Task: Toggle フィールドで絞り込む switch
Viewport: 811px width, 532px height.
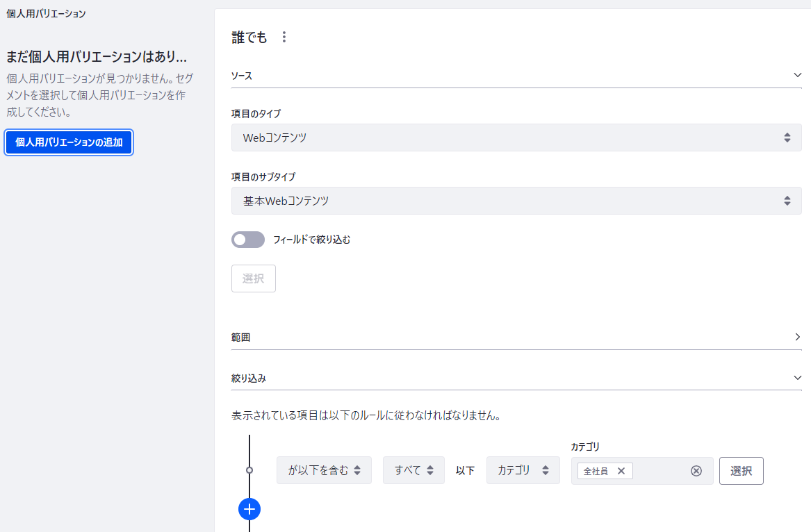Action: [248, 240]
